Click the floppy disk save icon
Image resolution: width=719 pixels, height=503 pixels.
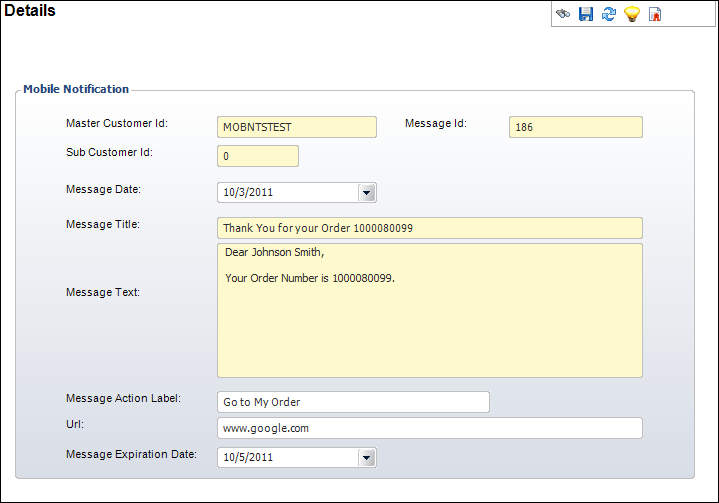(586, 15)
